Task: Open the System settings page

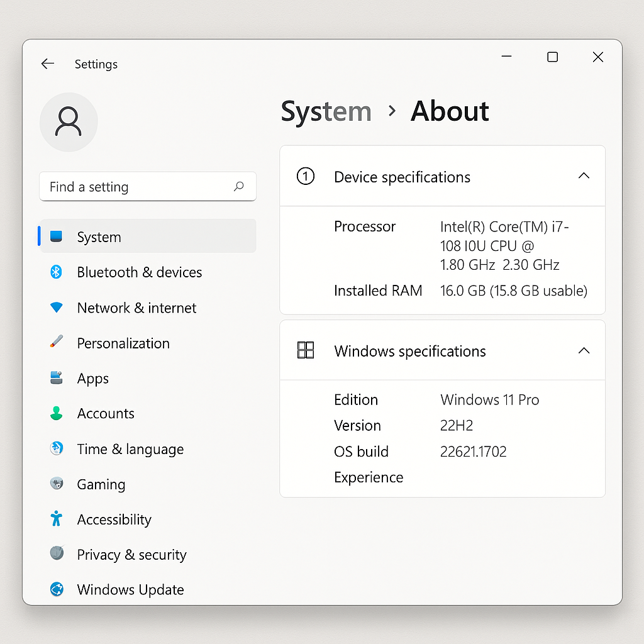Action: pos(148,236)
